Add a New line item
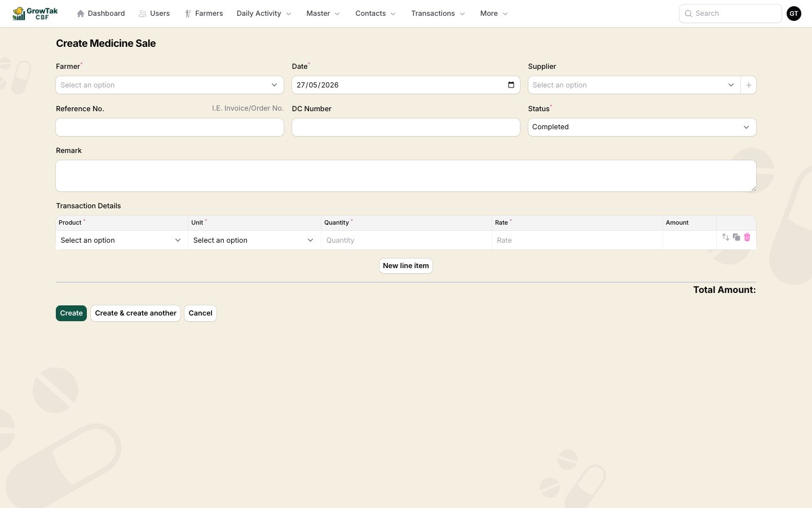 pos(406,266)
